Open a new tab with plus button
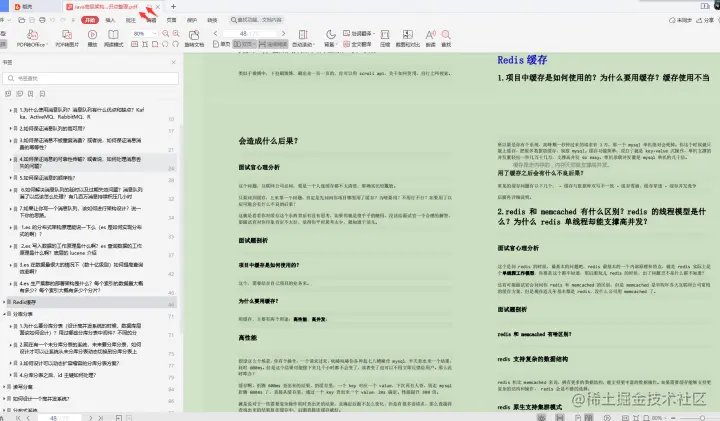Image resolution: width=720 pixels, height=421 pixels. pyautogui.click(x=173, y=6)
